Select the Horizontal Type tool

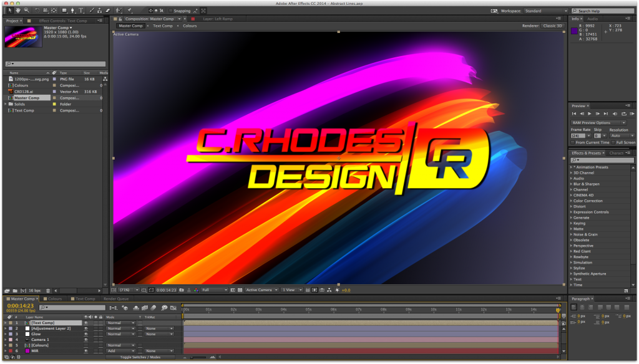click(x=81, y=11)
